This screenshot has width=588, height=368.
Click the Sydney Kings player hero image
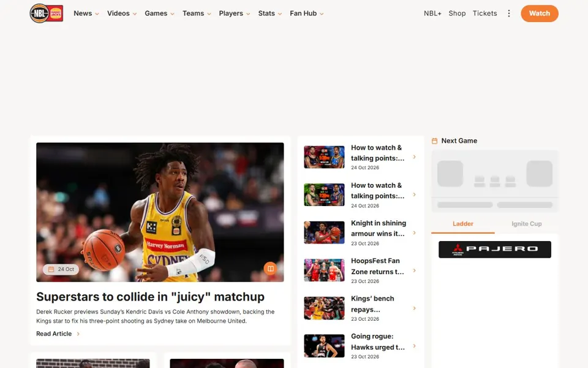pos(160,212)
